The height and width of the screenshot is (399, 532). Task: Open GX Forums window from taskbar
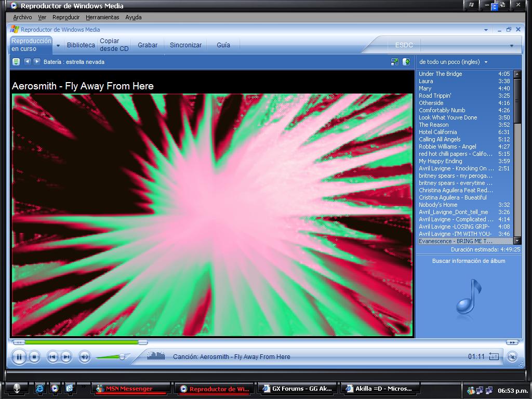point(297,389)
